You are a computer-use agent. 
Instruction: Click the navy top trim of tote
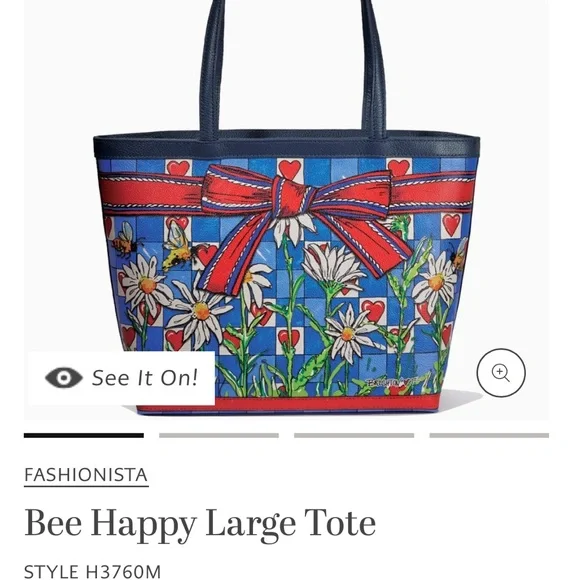click(287, 145)
